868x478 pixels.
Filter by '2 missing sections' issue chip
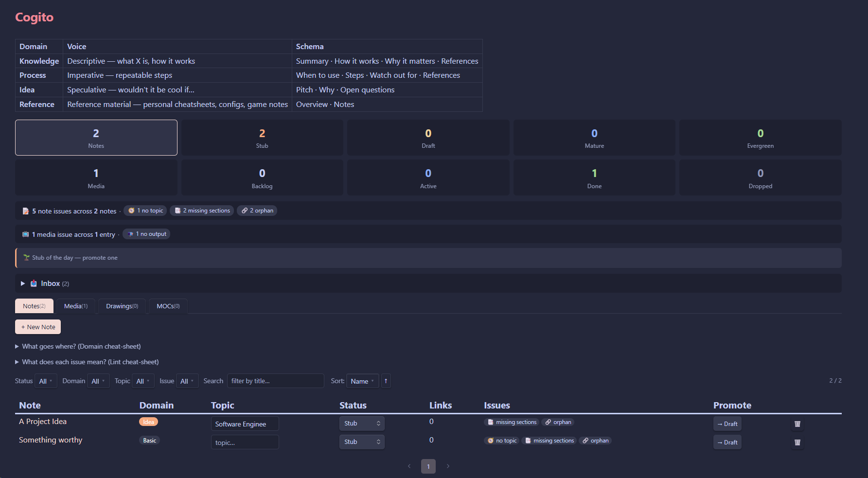(x=202, y=211)
